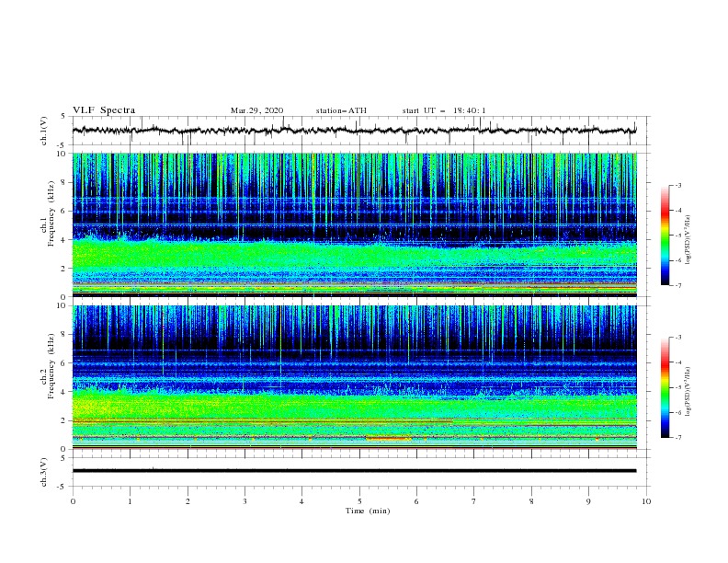
Task: Click the "Time (min)" axis label
Action: (368, 511)
